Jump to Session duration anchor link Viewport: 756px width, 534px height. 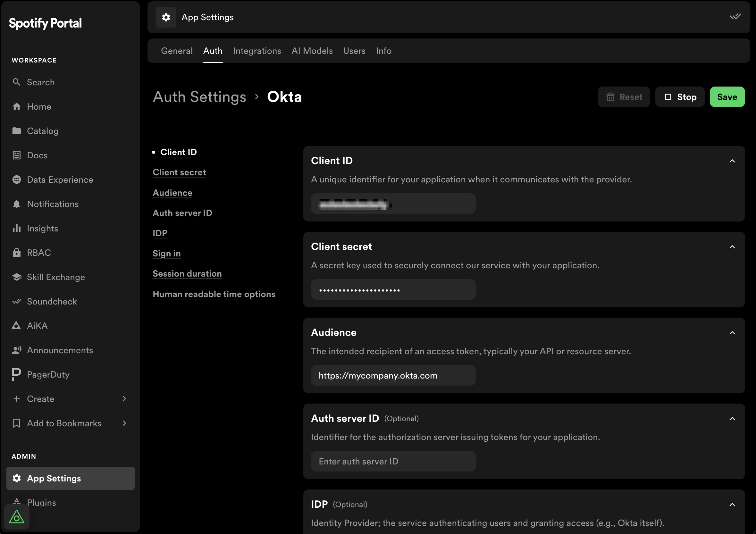pyautogui.click(x=187, y=274)
